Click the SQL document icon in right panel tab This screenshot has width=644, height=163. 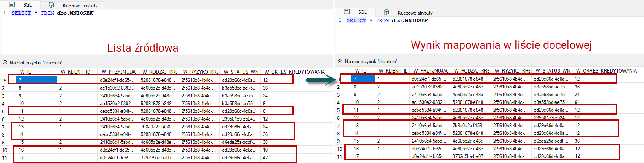pyautogui.click(x=347, y=12)
